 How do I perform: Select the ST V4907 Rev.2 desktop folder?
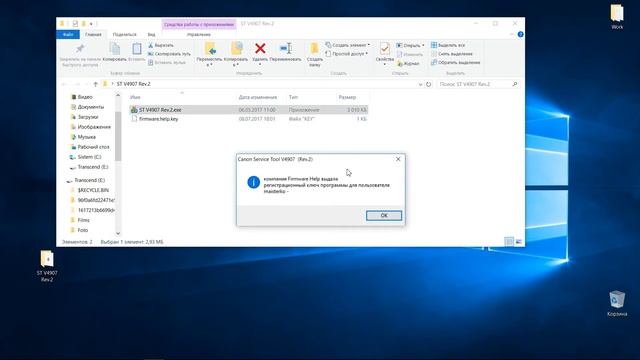[47, 266]
